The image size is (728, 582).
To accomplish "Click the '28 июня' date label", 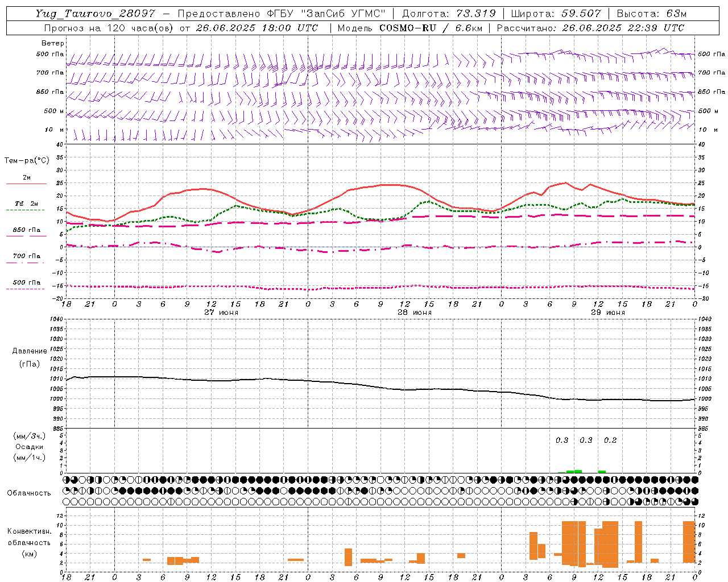I will [x=415, y=312].
